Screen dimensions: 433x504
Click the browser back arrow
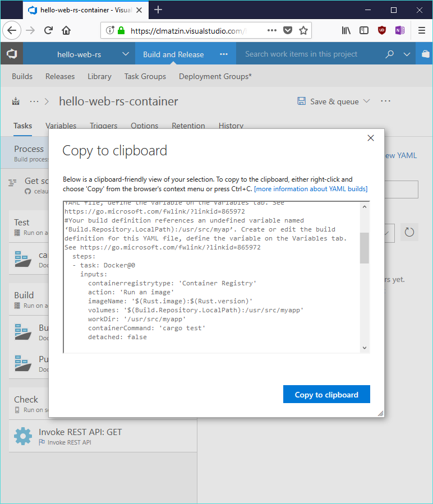pos(12,30)
